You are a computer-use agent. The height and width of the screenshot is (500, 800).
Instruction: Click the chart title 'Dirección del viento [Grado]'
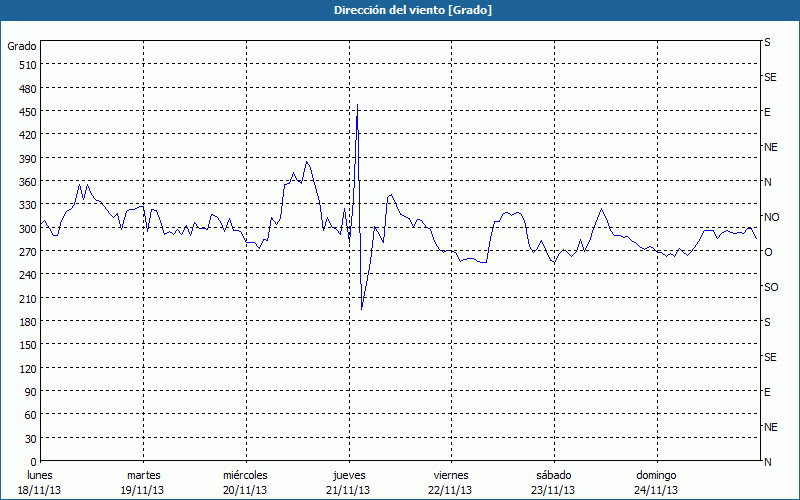(x=399, y=10)
